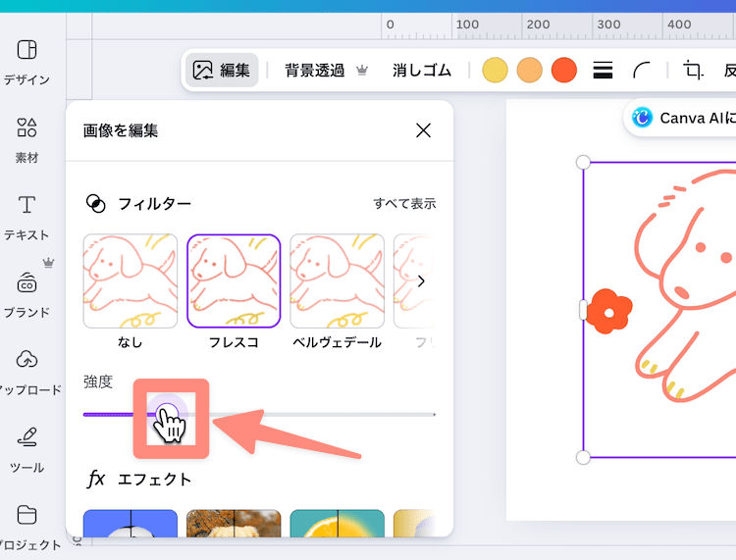This screenshot has height=560, width=736.
Task: Click the bottom-left selection handle of the image
Action: (x=583, y=457)
